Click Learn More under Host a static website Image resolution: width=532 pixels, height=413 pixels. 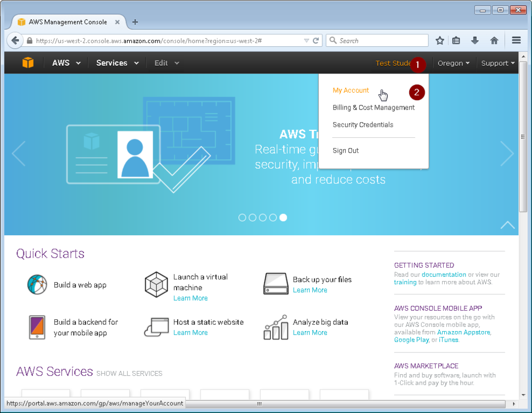(190, 333)
